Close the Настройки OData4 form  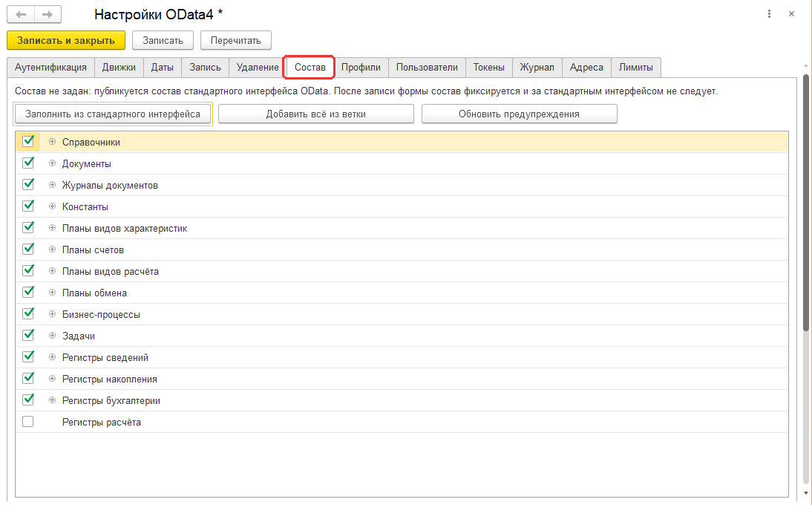[x=791, y=14]
